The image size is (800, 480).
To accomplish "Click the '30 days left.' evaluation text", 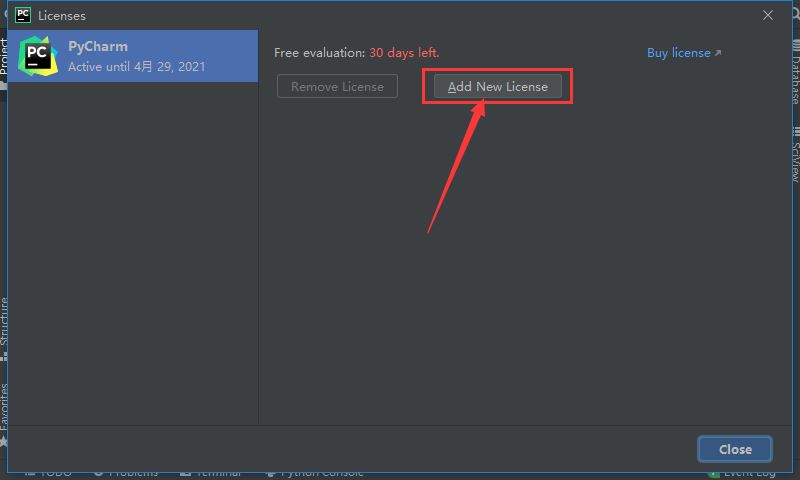I will [404, 53].
